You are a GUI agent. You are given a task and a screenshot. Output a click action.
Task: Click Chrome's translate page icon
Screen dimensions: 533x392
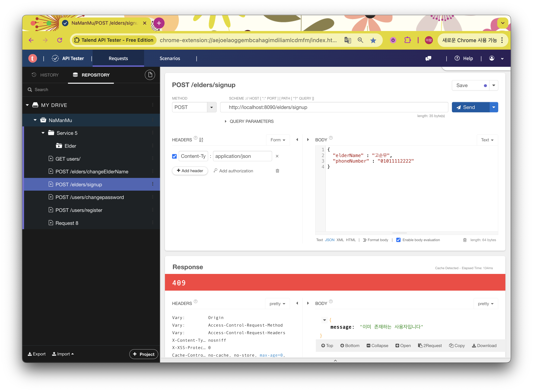click(x=348, y=40)
